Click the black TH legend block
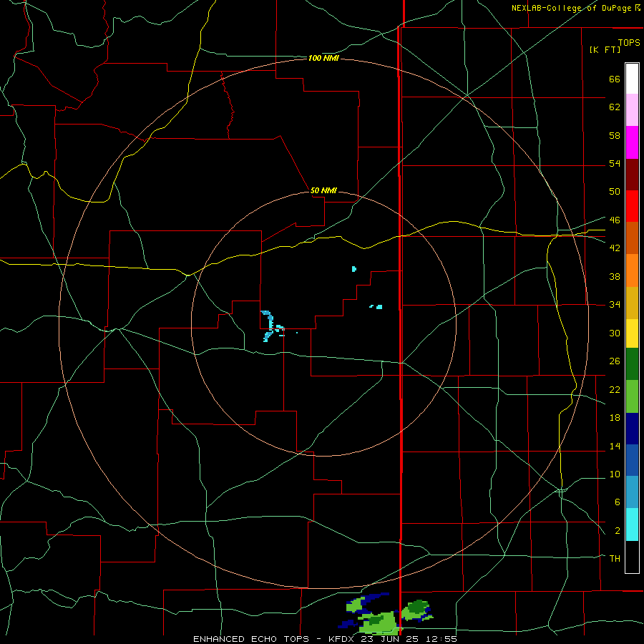This screenshot has height=644, width=644. click(x=632, y=557)
